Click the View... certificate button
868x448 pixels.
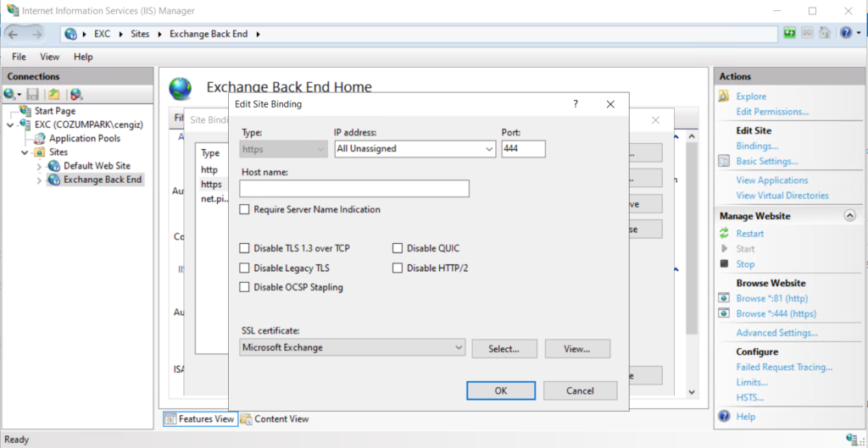[x=577, y=349]
